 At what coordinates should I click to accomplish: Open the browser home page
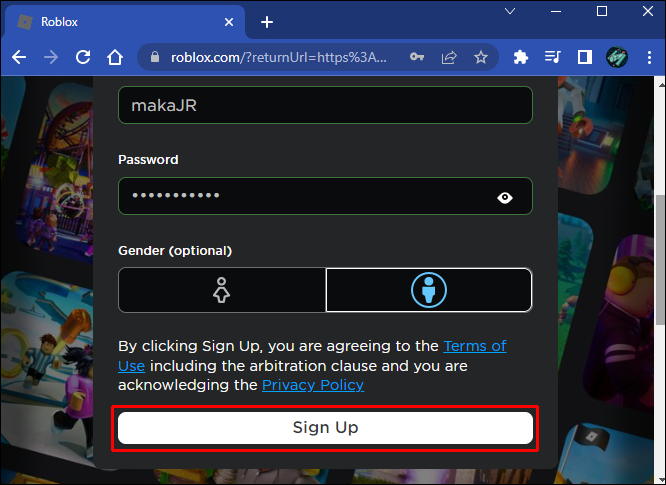115,57
